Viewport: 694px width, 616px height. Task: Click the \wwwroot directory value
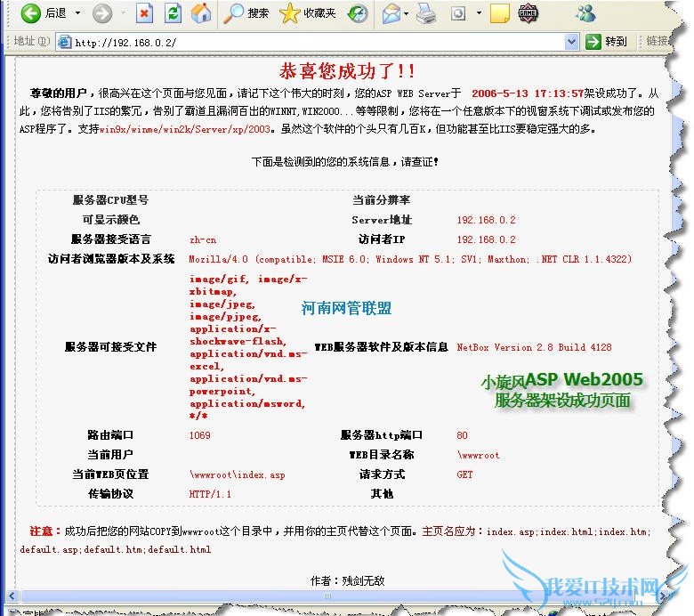pyautogui.click(x=479, y=455)
